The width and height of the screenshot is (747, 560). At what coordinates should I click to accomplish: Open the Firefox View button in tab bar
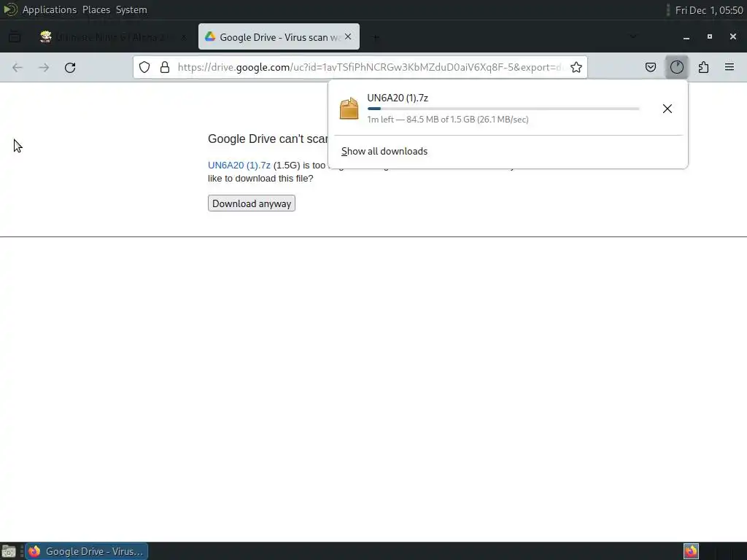point(15,36)
